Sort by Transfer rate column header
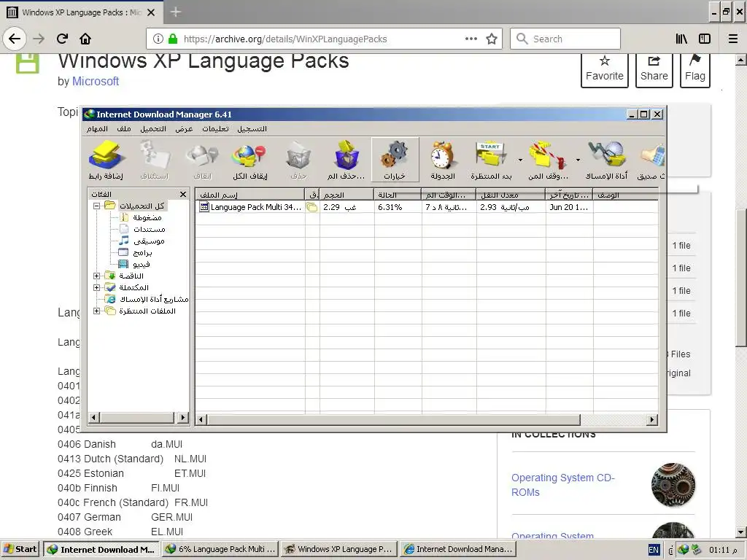747x560 pixels. [511, 195]
